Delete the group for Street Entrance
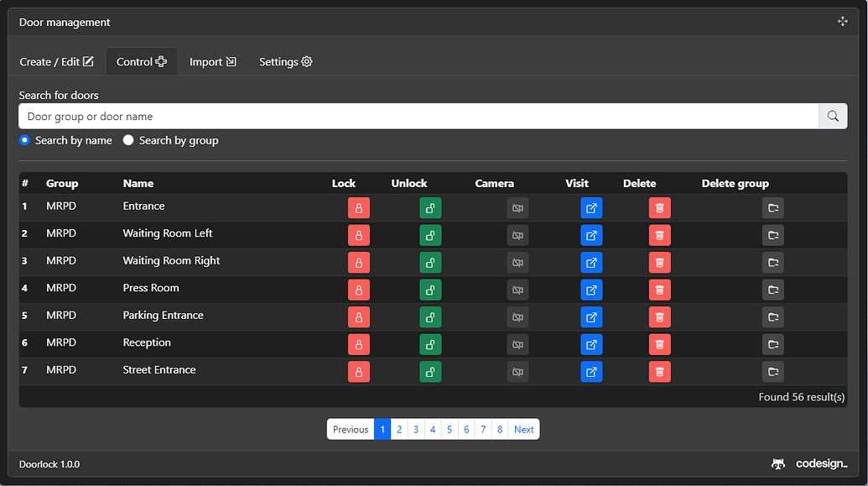 (772, 371)
